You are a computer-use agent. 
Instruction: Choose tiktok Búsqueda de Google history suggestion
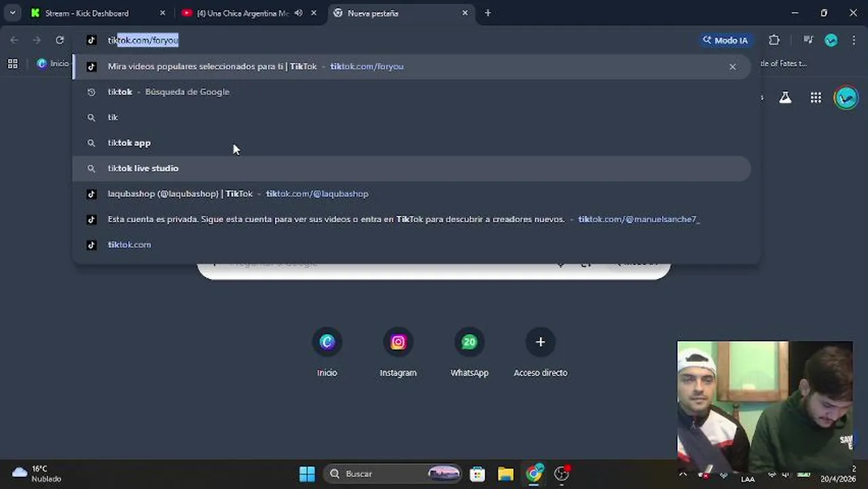pyautogui.click(x=412, y=92)
